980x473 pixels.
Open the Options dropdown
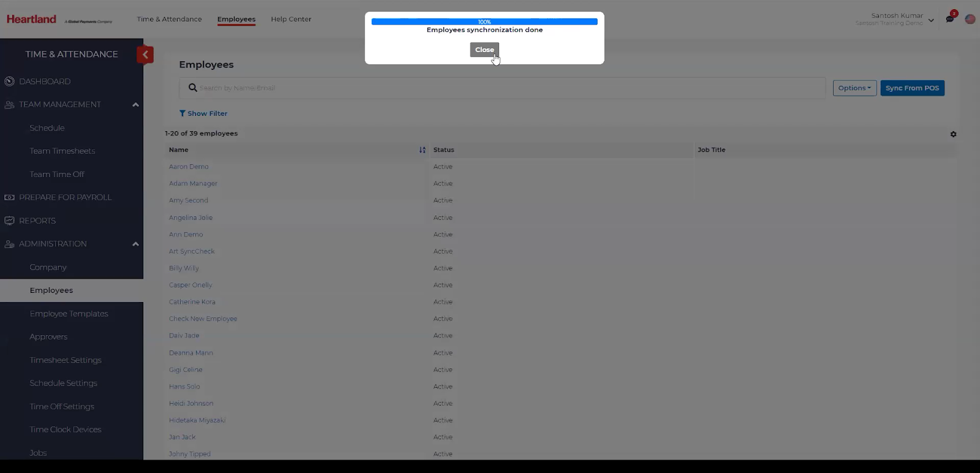pyautogui.click(x=854, y=88)
